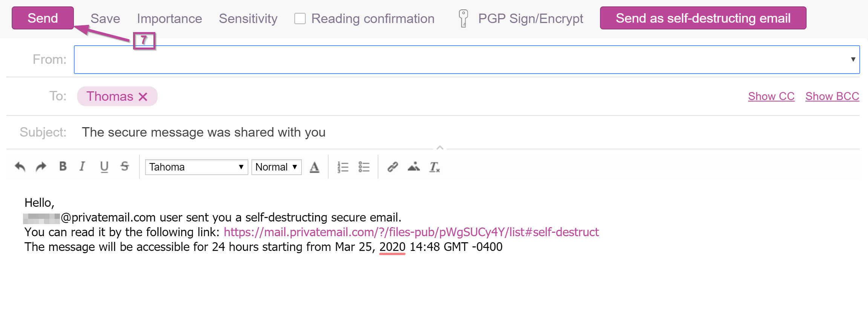Enable the Reading confirmation checkbox
Screen dimensions: 868x326
tap(300, 18)
